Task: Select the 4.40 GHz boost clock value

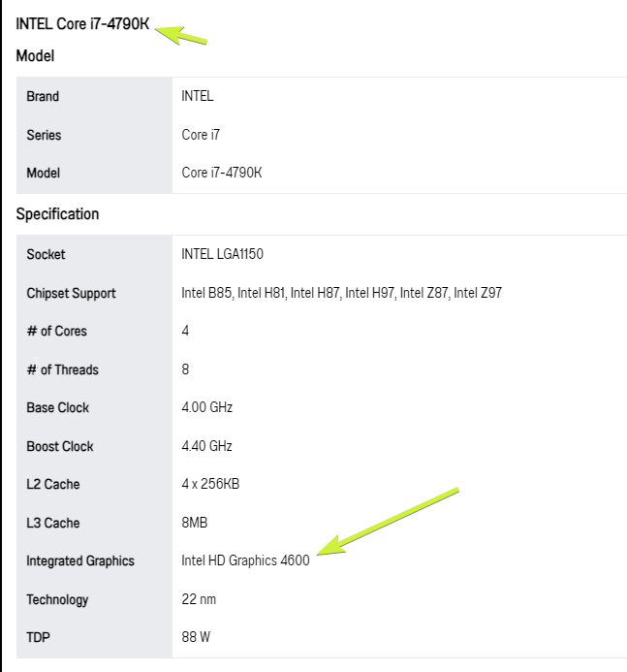Action: pyautogui.click(x=206, y=446)
